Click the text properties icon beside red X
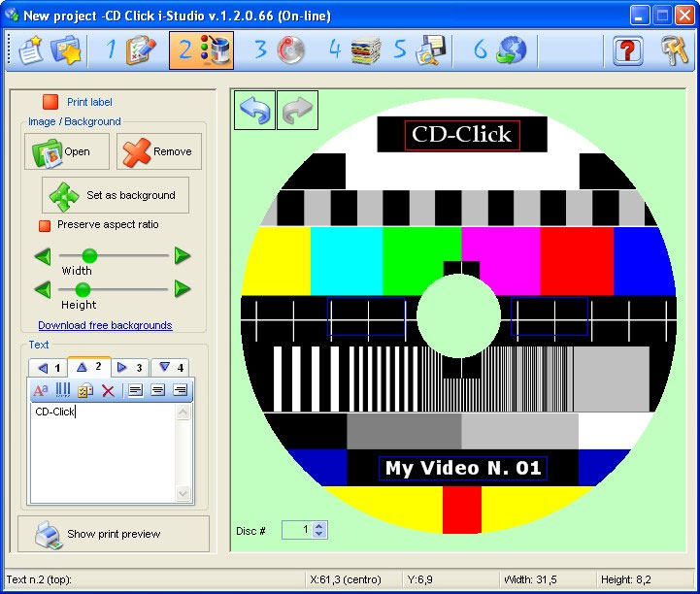700x594 pixels. [x=85, y=390]
